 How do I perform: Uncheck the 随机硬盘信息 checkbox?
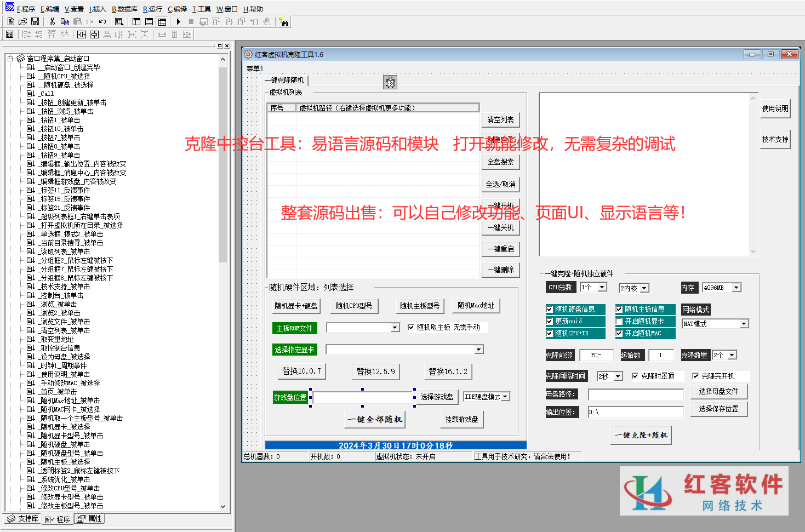pos(550,310)
